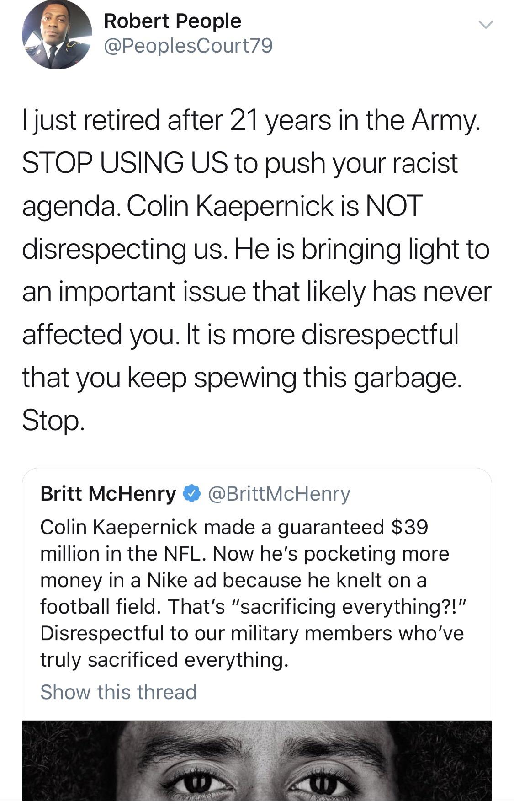Visit the @PeoplesCourt79 handle

coord(188,46)
